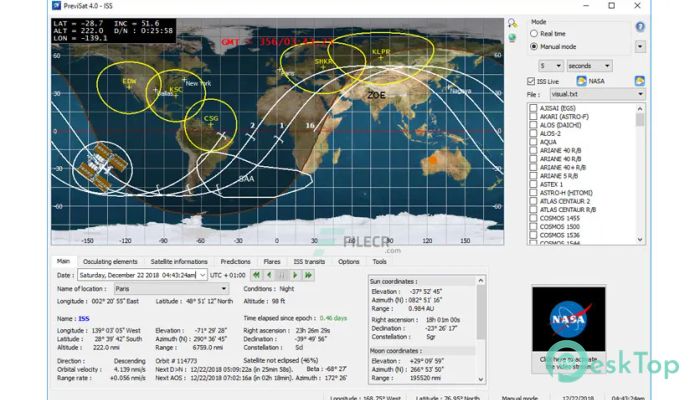The height and width of the screenshot is (400, 700).
Task: Open the Flares tab
Action: click(272, 262)
